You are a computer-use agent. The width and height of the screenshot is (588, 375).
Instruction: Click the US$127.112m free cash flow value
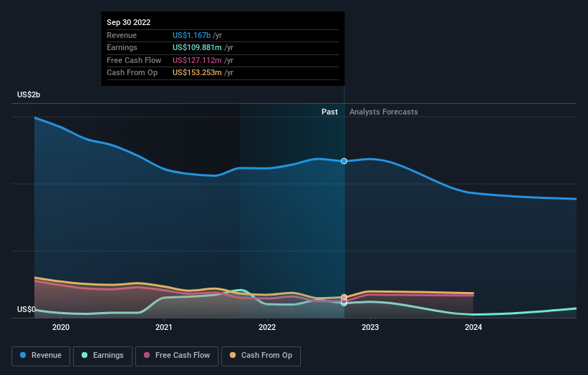197,60
